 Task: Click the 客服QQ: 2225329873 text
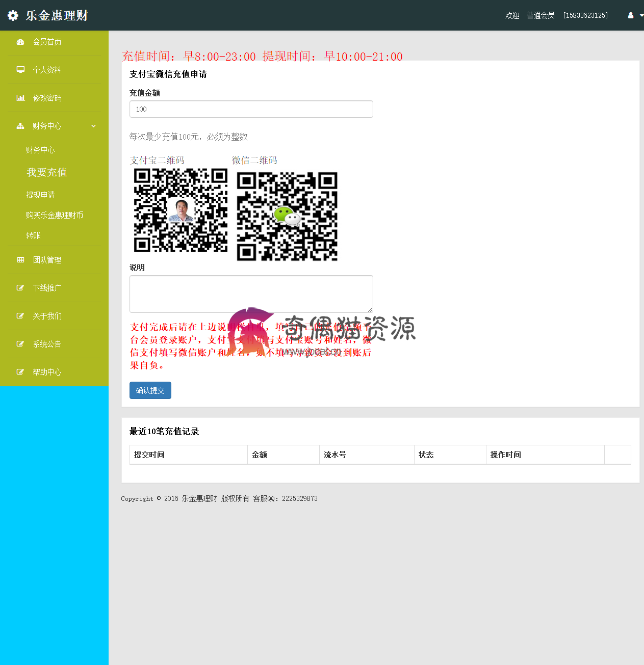tap(286, 498)
